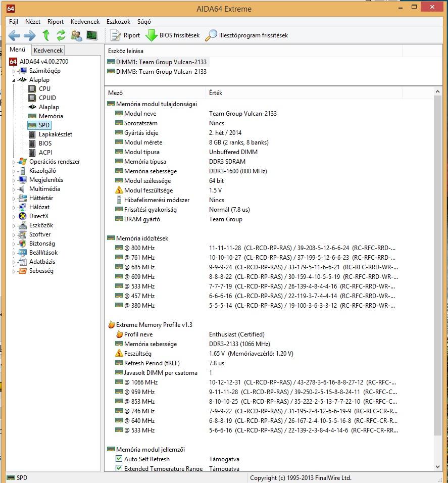
Task: Open the system monitor chip icon
Action: click(92, 35)
